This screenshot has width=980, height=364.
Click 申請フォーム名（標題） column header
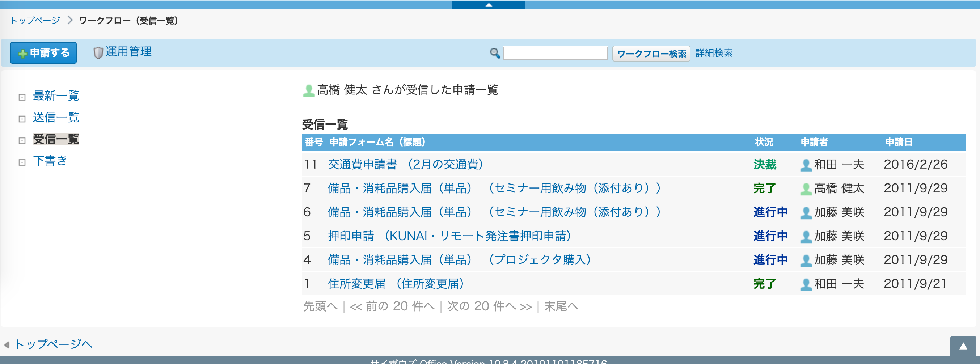pyautogui.click(x=377, y=142)
